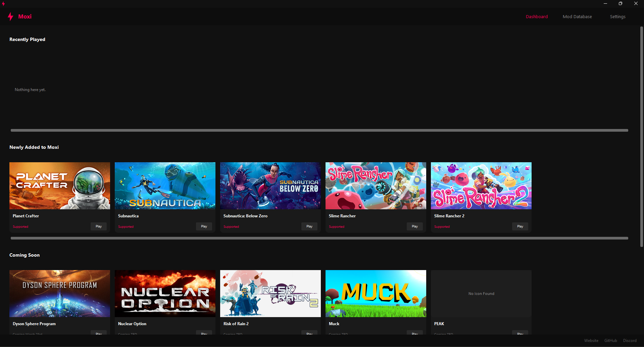Restore down the Moxi window
This screenshot has height=347, width=644.
pos(621,3)
